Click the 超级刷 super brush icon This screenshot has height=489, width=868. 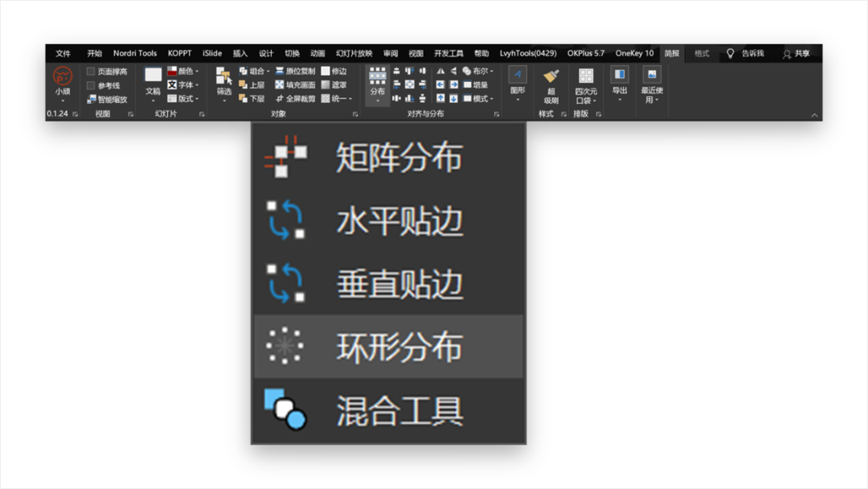(551, 76)
